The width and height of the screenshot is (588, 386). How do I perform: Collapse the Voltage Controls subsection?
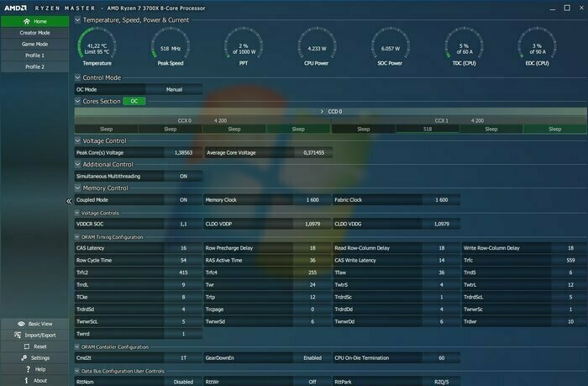pyautogui.click(x=77, y=213)
